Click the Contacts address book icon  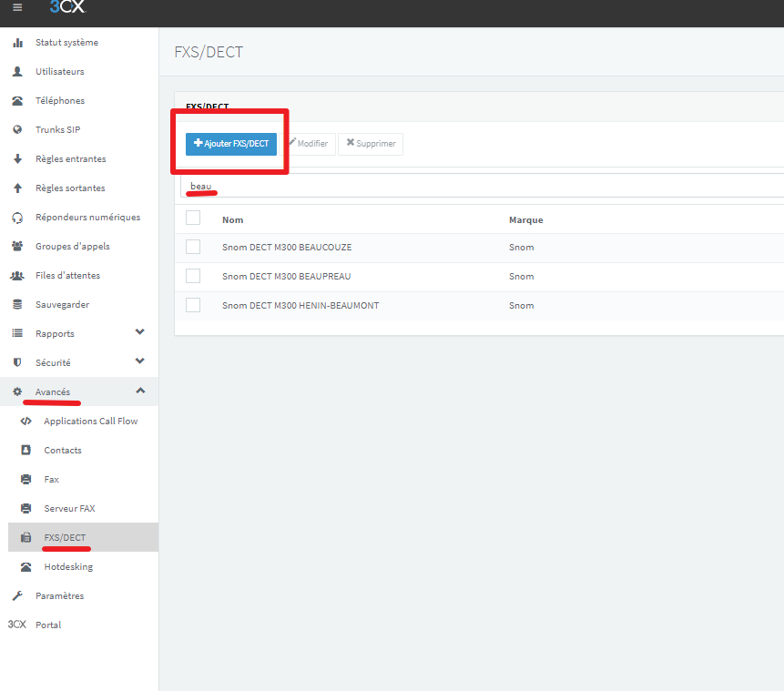click(x=26, y=450)
